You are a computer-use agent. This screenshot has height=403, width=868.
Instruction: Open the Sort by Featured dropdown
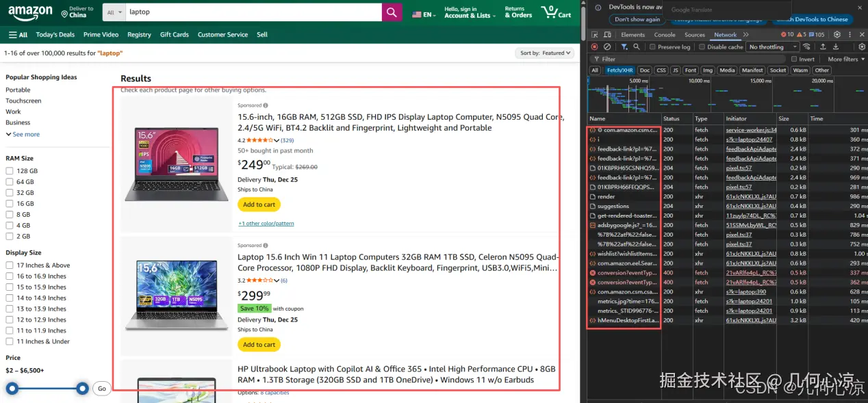(x=545, y=53)
